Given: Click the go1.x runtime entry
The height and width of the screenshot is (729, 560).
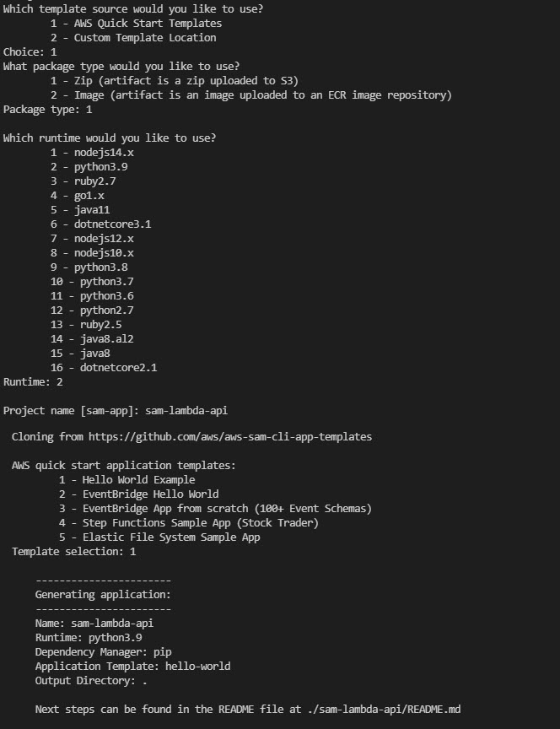Looking at the screenshot, I should [x=77, y=196].
